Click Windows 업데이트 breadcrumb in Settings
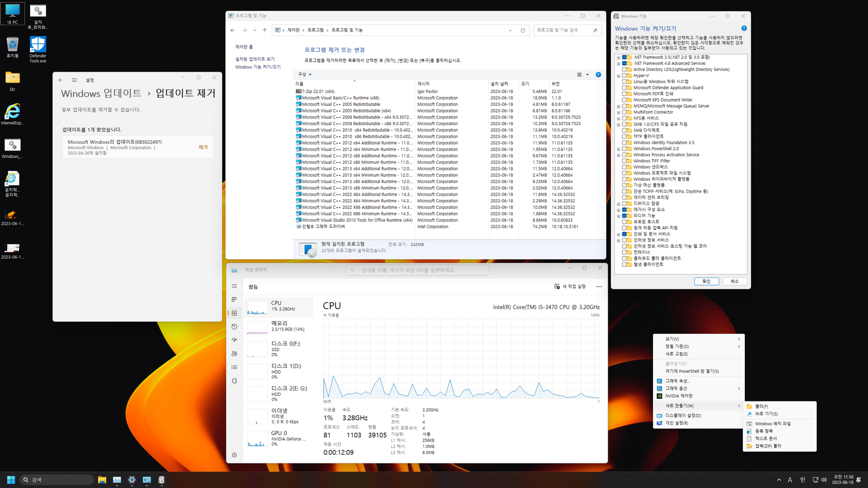 (x=101, y=93)
